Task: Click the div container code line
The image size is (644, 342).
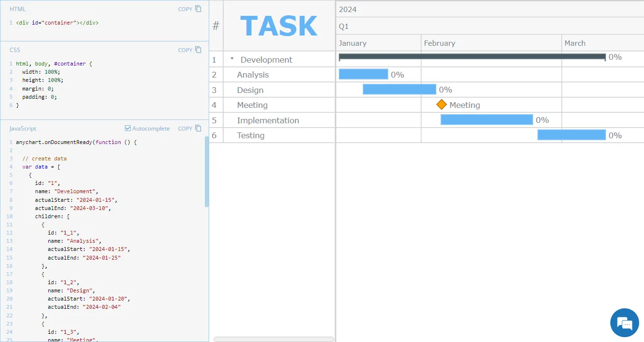Action: point(57,22)
